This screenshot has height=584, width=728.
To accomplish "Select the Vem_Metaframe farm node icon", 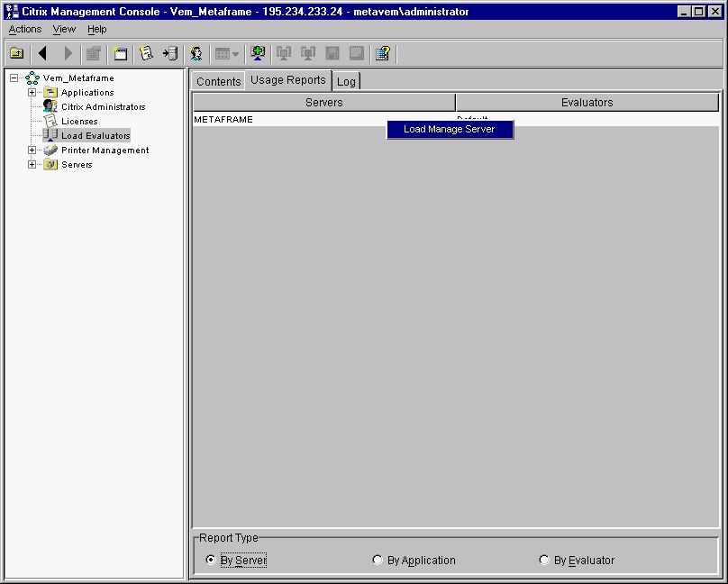I will pyautogui.click(x=32, y=78).
